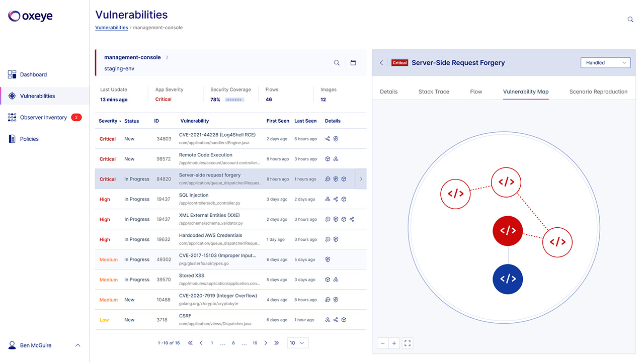This screenshot has width=644, height=362.
Task: Open Observer Inventory in the sidebar
Action: [x=43, y=118]
